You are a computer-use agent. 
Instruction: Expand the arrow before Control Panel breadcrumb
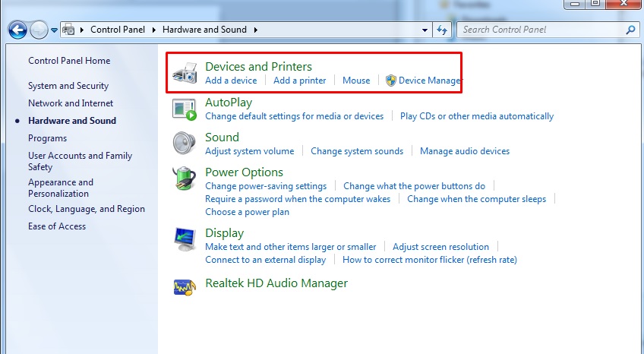82,30
